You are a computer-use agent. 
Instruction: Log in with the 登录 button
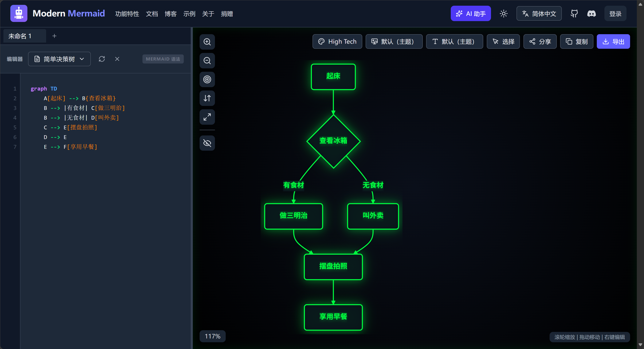point(615,14)
